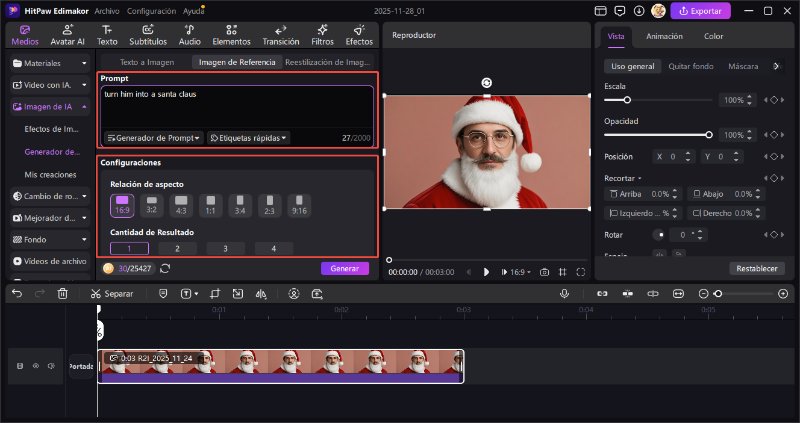Open the Filtros tab

(x=322, y=35)
